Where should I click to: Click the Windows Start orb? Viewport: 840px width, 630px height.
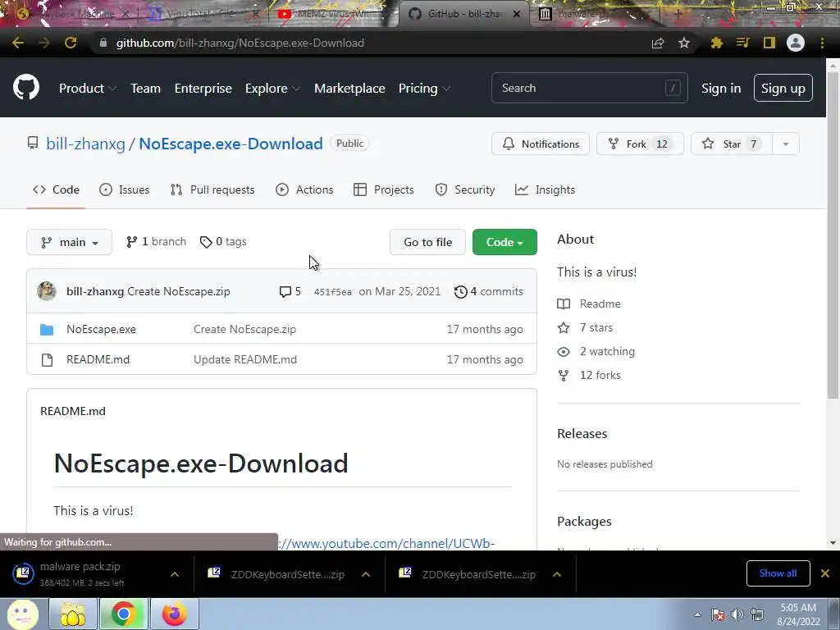point(22,614)
